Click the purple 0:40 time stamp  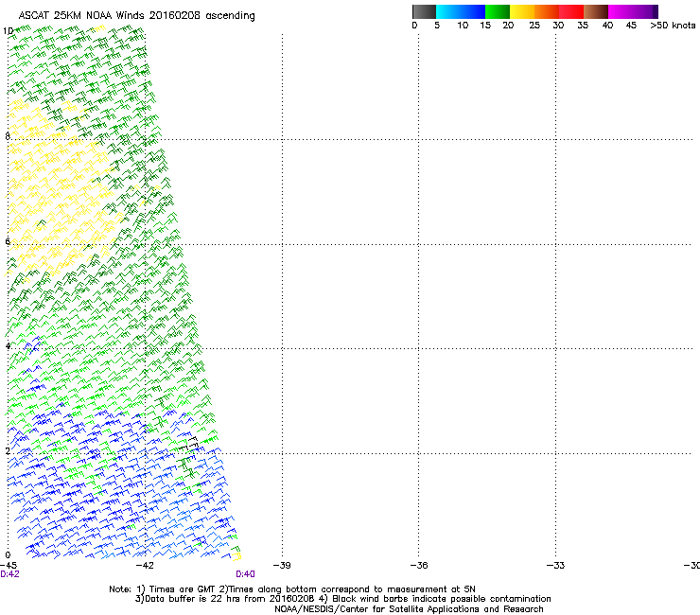point(246,574)
